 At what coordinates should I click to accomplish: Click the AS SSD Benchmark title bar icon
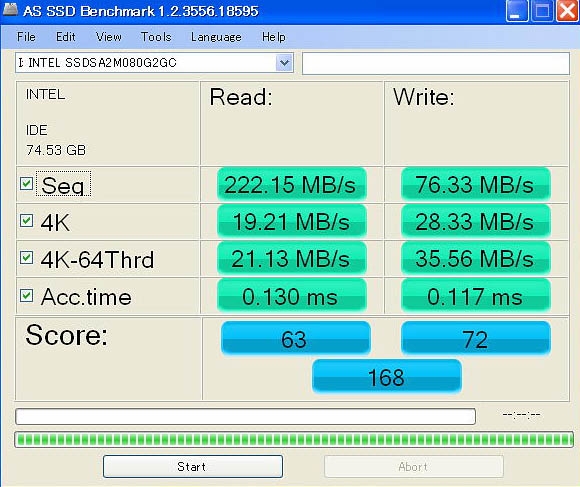coord(10,10)
